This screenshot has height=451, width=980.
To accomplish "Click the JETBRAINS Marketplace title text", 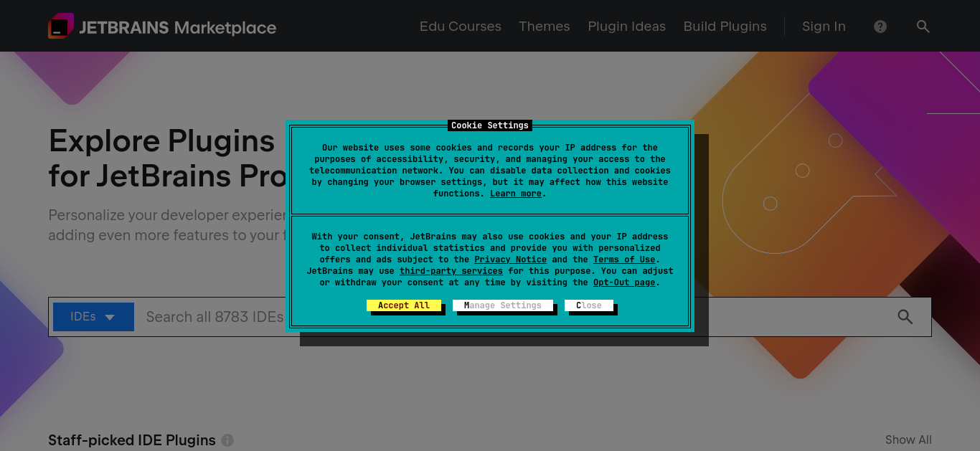I will pos(177,28).
